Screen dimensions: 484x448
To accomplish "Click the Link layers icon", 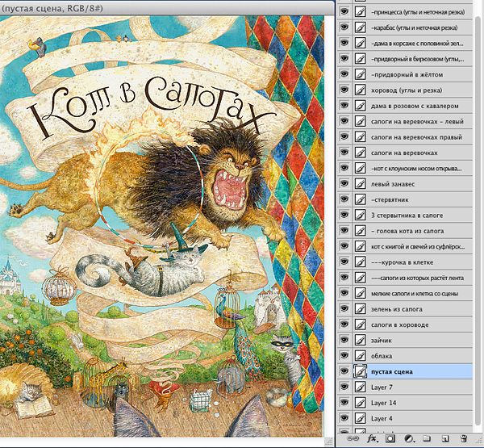I will tap(354, 439).
